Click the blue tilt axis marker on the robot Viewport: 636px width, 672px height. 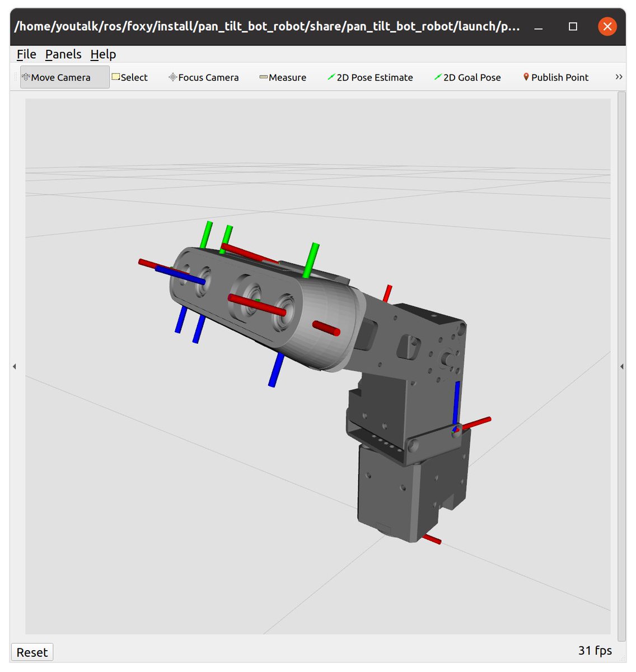pos(275,370)
